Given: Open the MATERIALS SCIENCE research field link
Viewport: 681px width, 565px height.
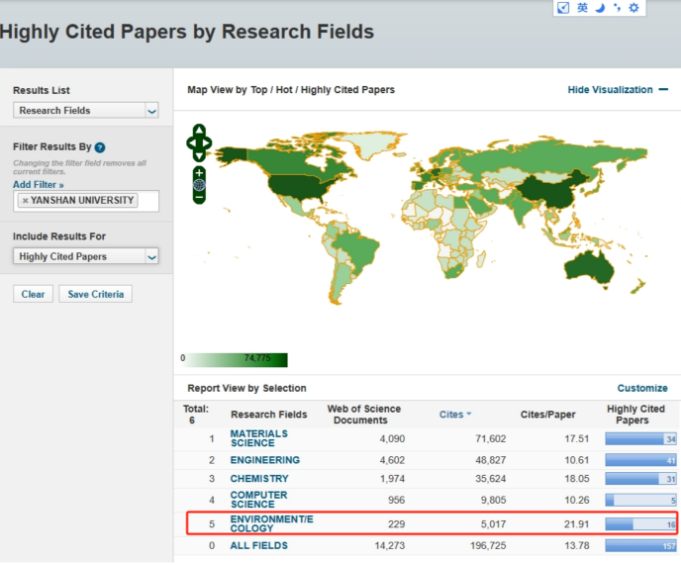Looking at the screenshot, I should (x=259, y=439).
